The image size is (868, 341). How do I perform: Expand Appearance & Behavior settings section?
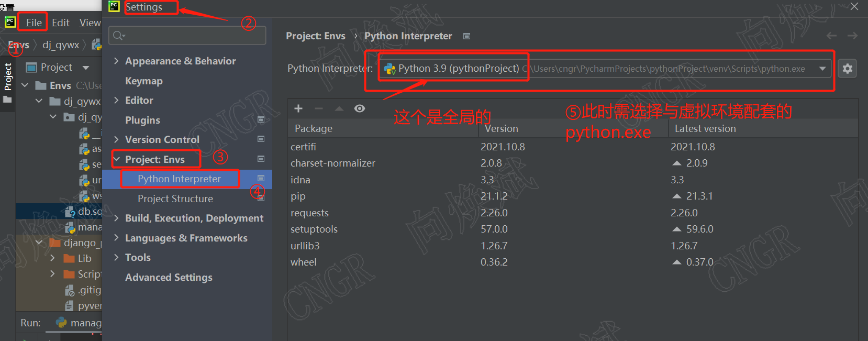pos(116,61)
